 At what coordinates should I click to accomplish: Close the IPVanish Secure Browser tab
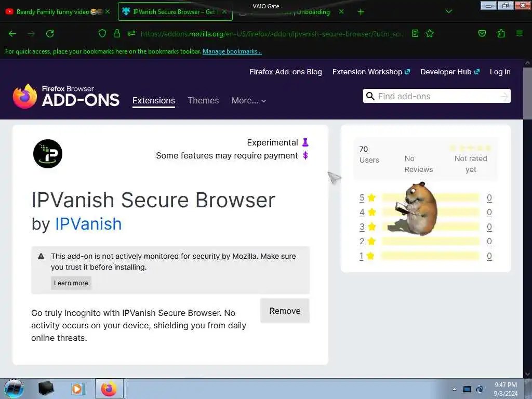click(x=224, y=11)
